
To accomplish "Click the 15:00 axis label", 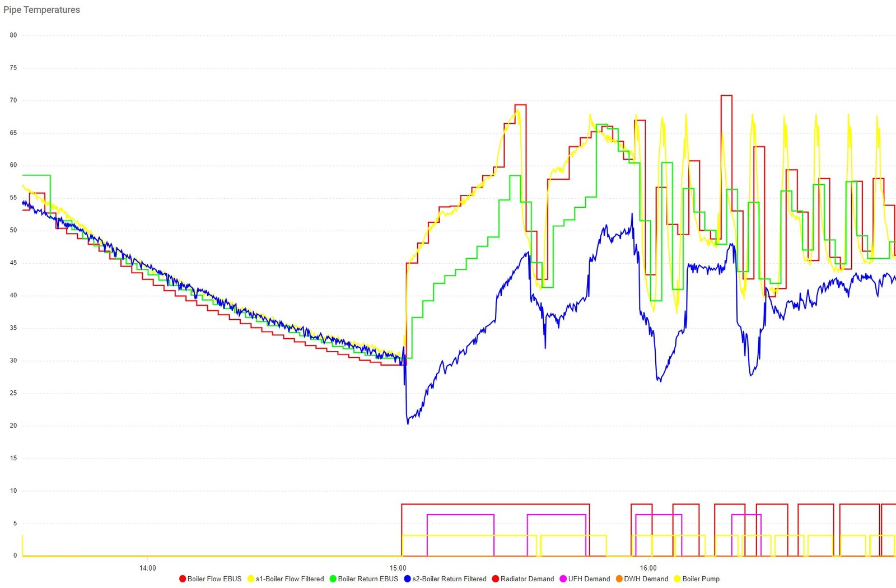I will point(399,567).
